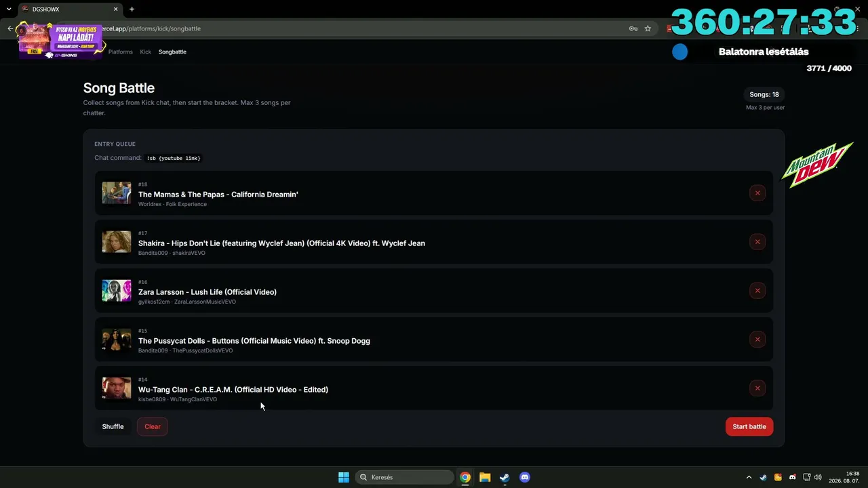Remove Zara Larsson Lush Life entry
Image resolution: width=868 pixels, height=488 pixels.
757,291
